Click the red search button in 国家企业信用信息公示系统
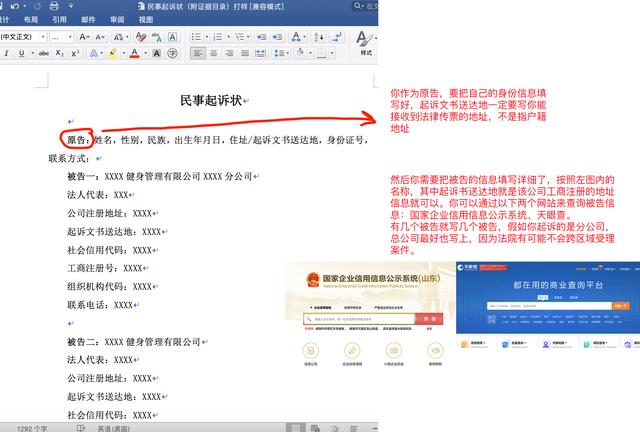 tap(429, 319)
